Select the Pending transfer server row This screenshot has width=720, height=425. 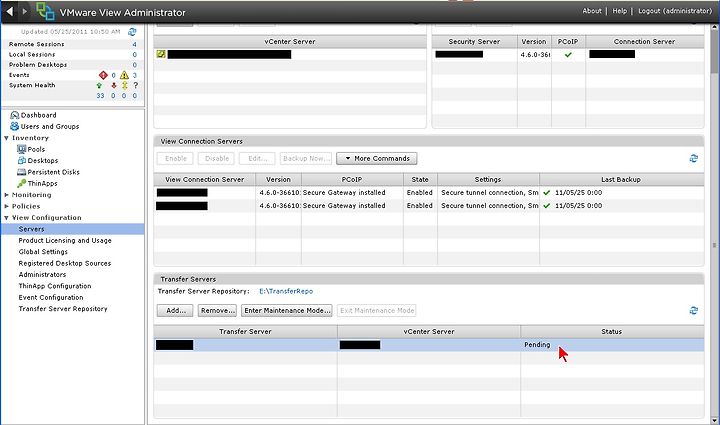[429, 345]
